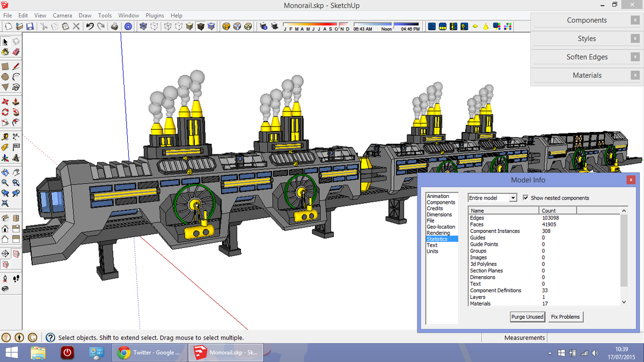Click the Fix Problems button
Viewport: 644px width, 362px height.
point(565,317)
